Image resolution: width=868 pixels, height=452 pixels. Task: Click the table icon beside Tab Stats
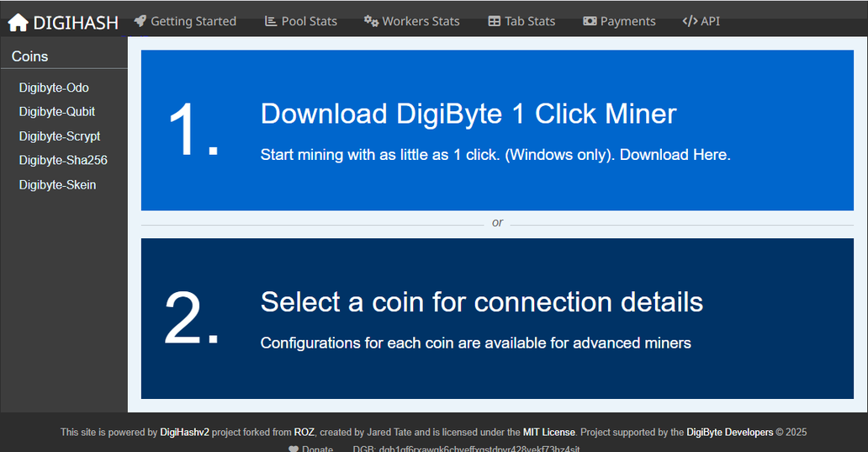click(x=494, y=21)
